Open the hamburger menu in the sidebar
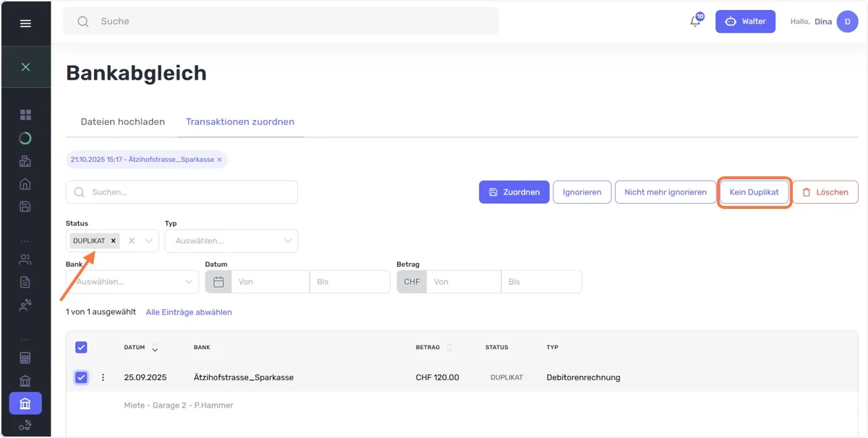This screenshot has height=438, width=868. (25, 23)
